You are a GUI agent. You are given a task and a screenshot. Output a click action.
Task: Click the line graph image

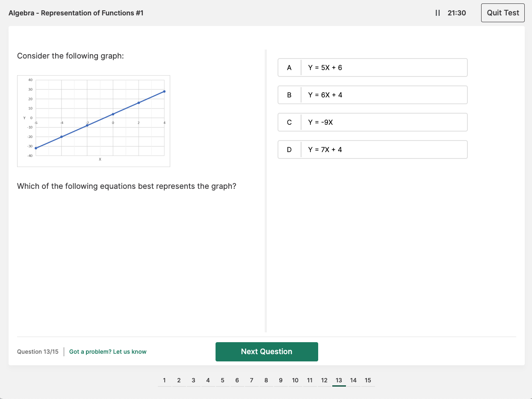[x=93, y=120]
